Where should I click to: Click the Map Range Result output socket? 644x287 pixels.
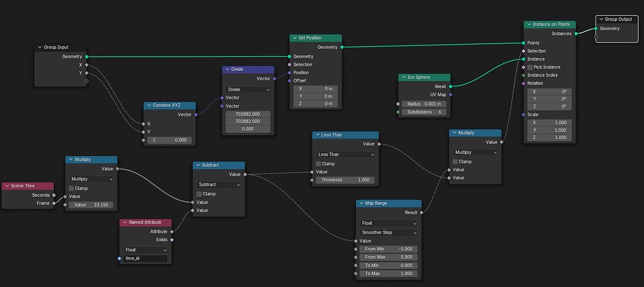tap(421, 213)
